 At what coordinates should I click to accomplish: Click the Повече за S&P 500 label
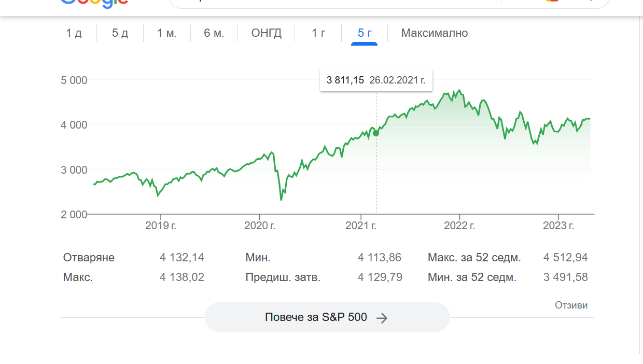pos(316,317)
